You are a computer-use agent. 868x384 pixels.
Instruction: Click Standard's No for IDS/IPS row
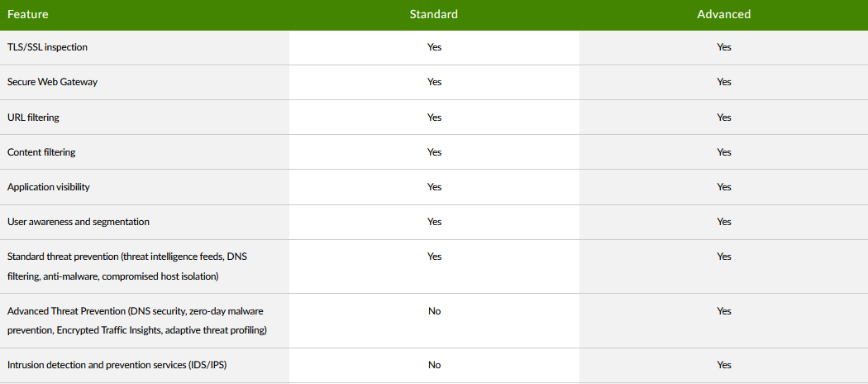434,365
